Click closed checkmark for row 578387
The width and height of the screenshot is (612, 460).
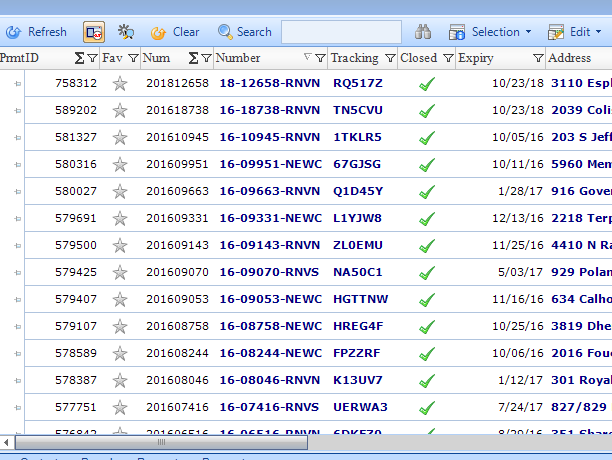click(x=427, y=381)
